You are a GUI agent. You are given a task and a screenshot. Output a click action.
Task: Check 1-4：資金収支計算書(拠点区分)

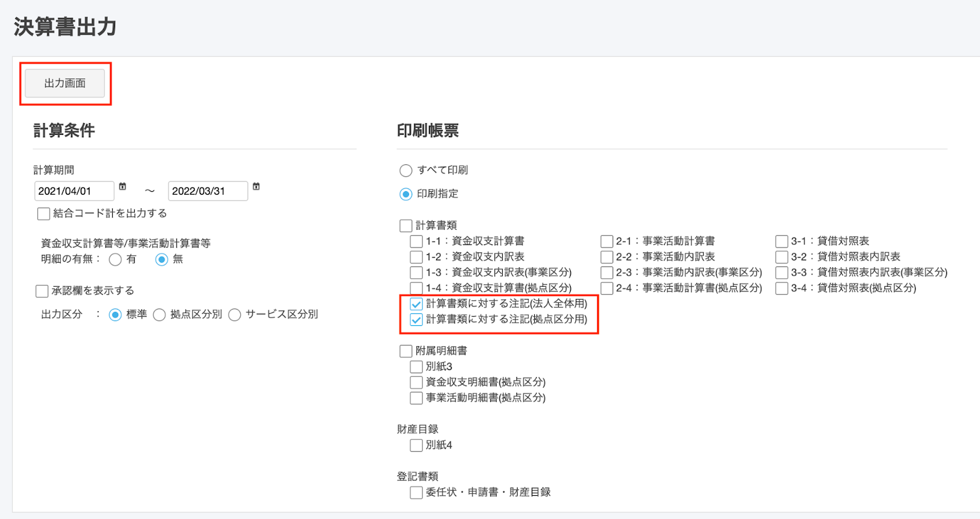pos(416,288)
